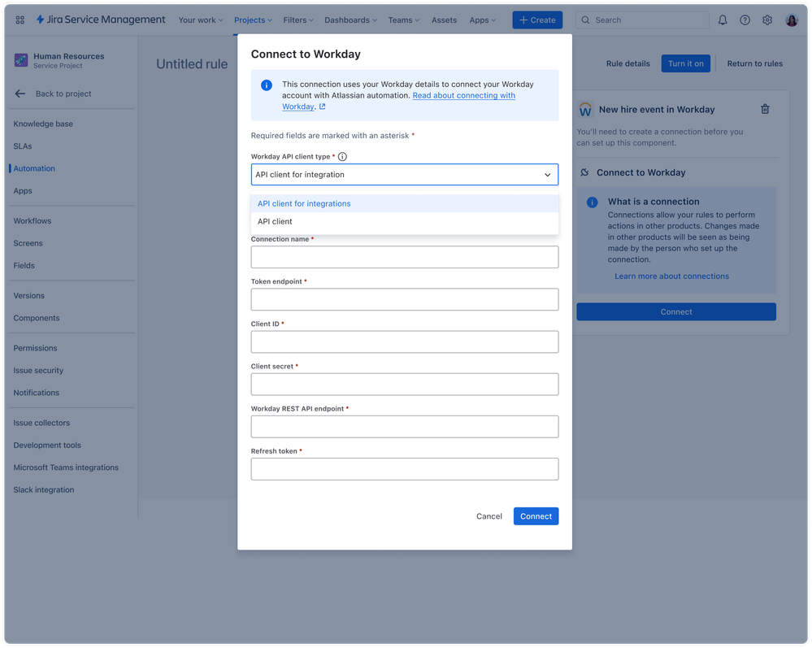Choose the 'API client' option
The image size is (812, 648).
(405, 222)
